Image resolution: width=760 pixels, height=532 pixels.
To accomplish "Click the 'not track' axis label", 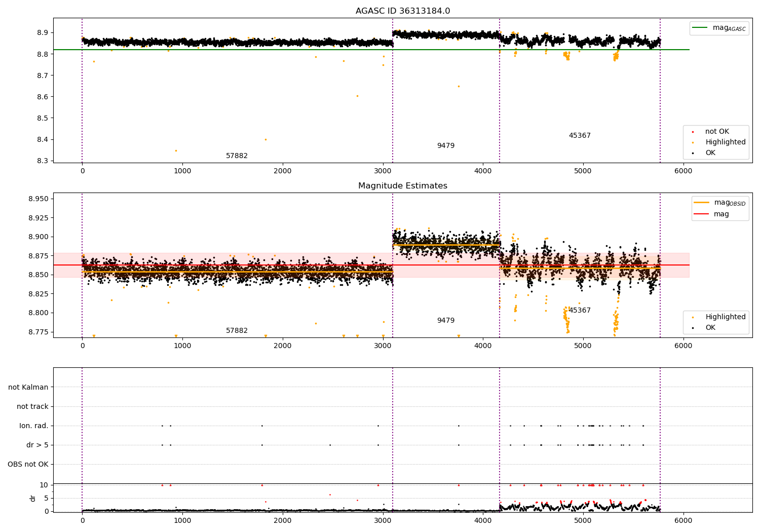I will point(32,406).
